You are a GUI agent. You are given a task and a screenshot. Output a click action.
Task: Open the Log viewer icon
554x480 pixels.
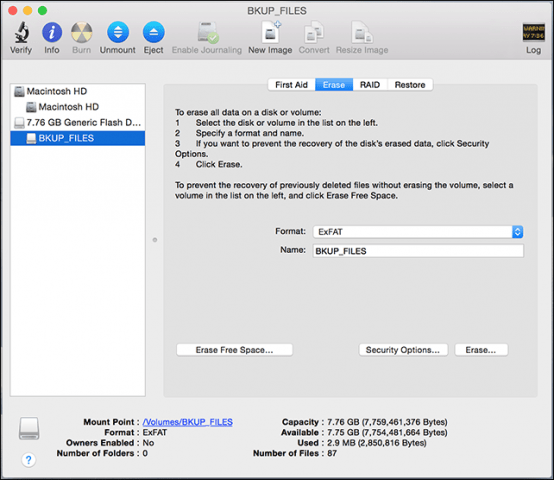click(533, 32)
